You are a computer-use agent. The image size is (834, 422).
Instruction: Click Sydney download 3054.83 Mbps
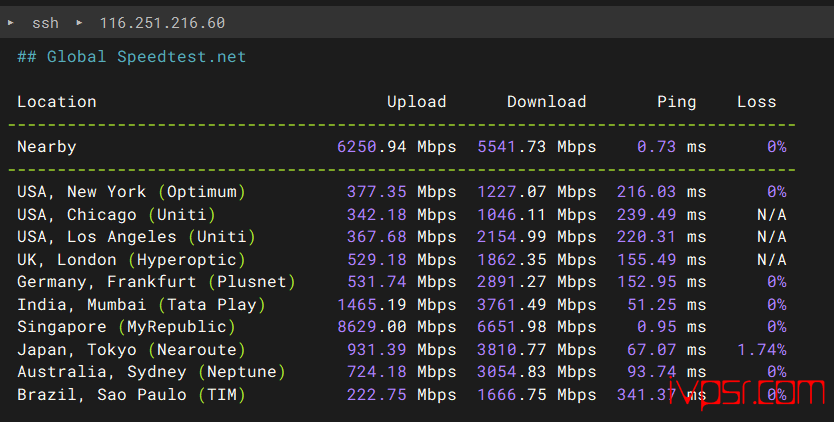coord(537,371)
